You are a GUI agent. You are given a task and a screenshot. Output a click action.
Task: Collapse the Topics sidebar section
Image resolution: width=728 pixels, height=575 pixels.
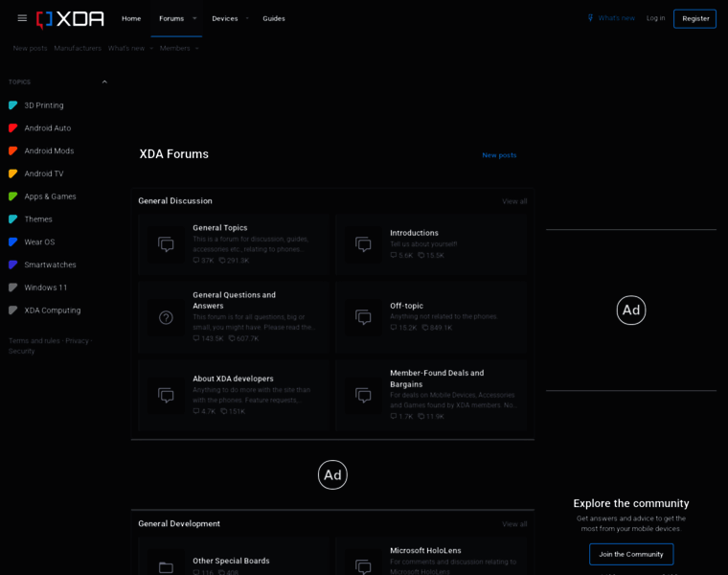click(104, 82)
